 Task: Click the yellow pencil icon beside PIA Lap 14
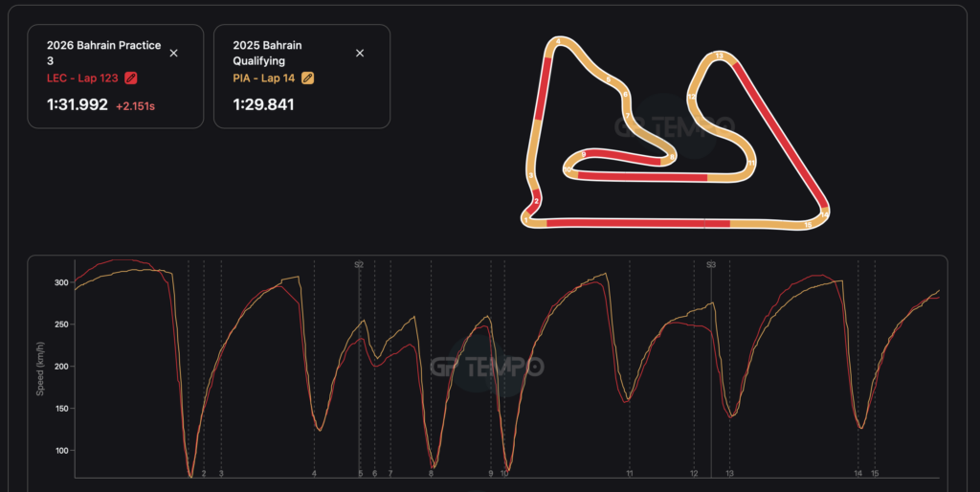click(307, 78)
